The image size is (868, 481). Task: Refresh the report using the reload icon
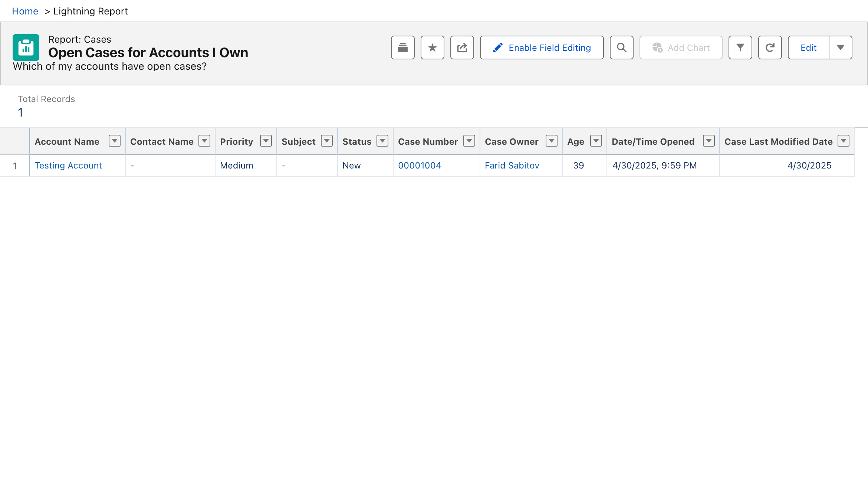(x=770, y=48)
